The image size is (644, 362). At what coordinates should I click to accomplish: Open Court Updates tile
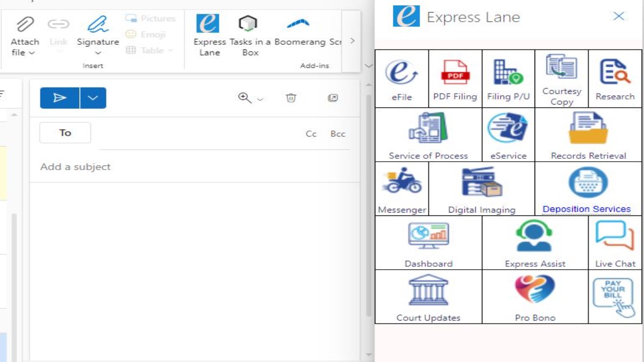pyautogui.click(x=428, y=296)
